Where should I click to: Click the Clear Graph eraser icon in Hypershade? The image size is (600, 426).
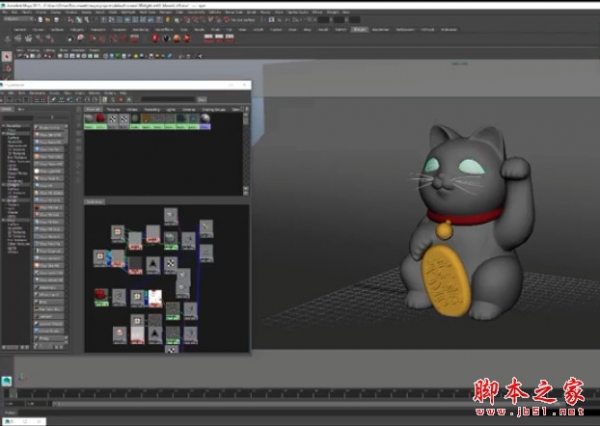(53, 100)
